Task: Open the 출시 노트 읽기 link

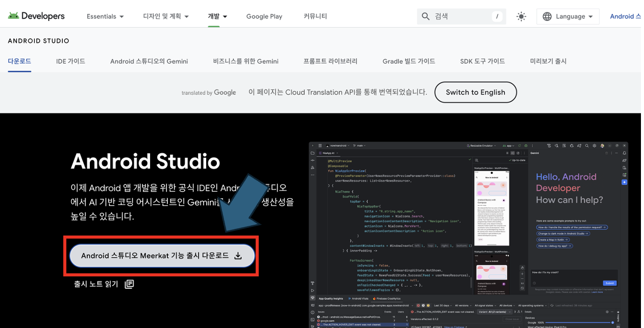Action: pos(96,284)
